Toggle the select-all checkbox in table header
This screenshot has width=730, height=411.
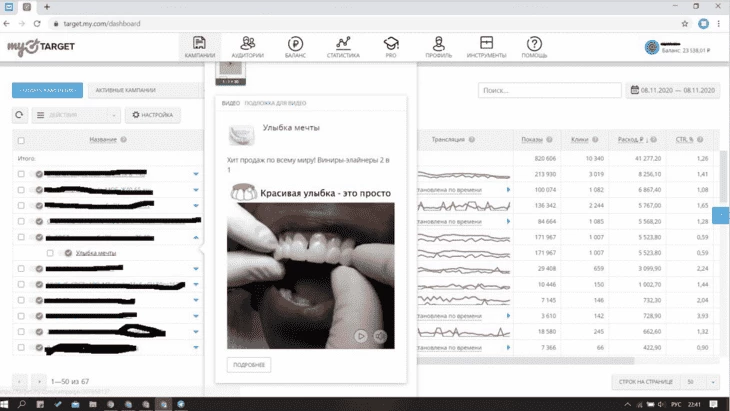(21, 141)
